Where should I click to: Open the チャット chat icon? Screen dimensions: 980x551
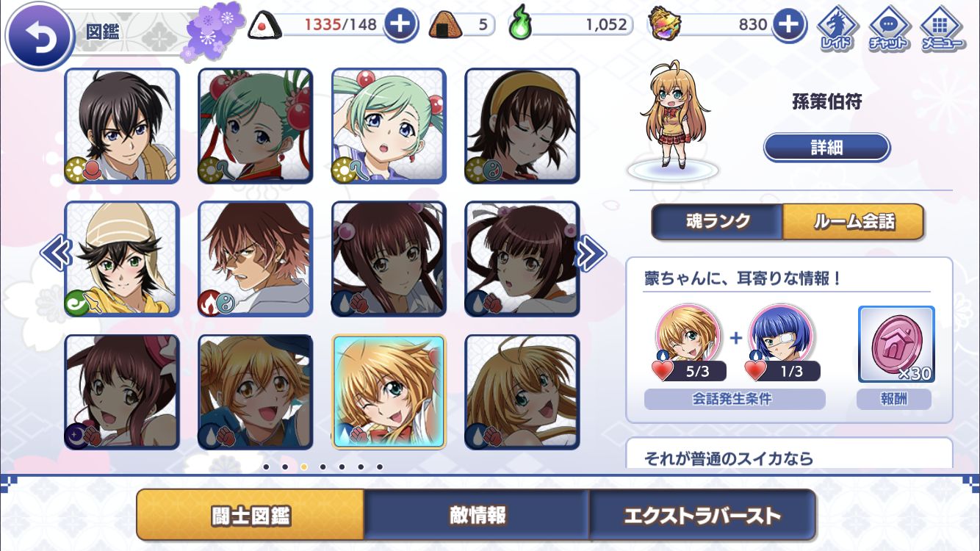[887, 28]
